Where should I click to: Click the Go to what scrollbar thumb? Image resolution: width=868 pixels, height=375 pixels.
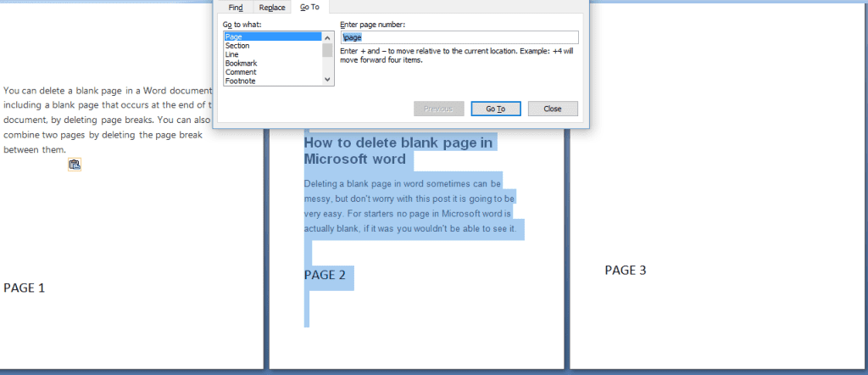pyautogui.click(x=327, y=50)
